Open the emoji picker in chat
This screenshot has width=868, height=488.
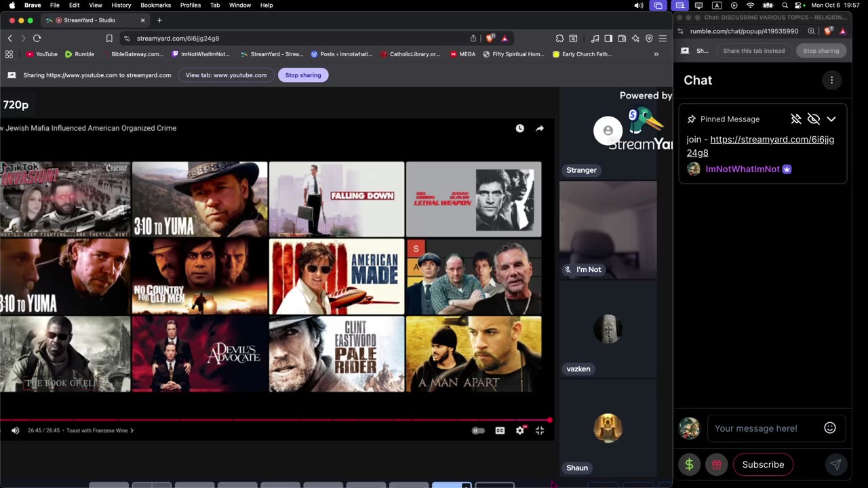point(829,428)
